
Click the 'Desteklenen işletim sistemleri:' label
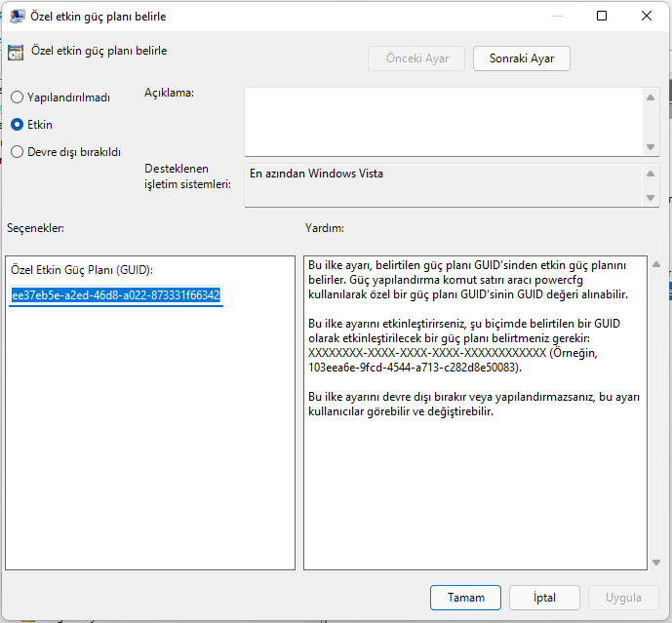(187, 176)
